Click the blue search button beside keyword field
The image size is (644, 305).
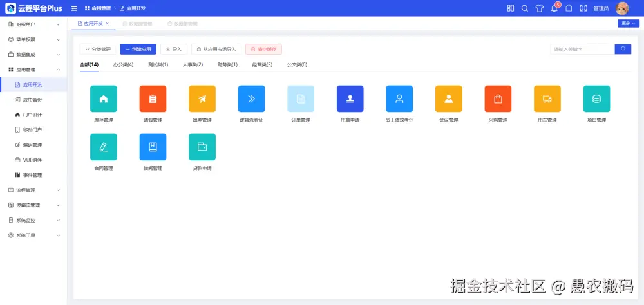pyautogui.click(x=623, y=50)
